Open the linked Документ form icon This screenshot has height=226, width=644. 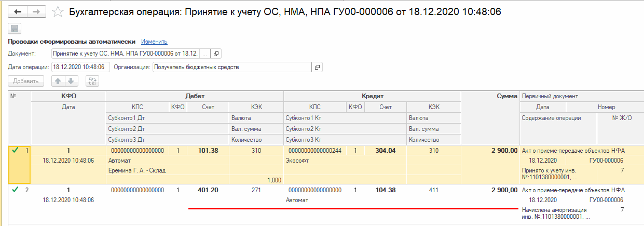[217, 54]
